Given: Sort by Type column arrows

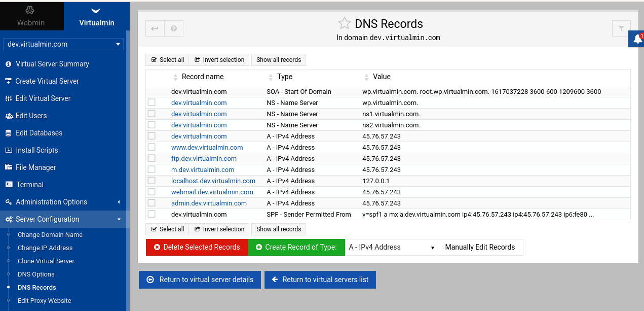Looking at the screenshot, I should click(271, 77).
